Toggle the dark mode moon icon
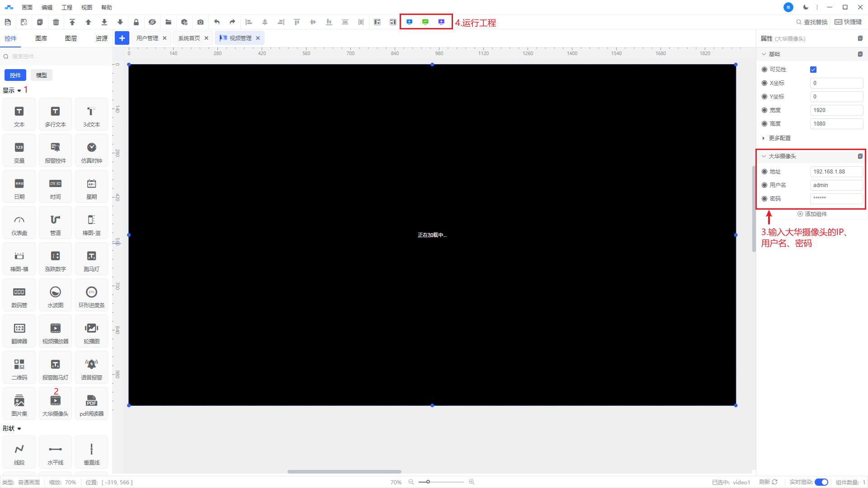The height and width of the screenshot is (488, 868). tap(806, 7)
